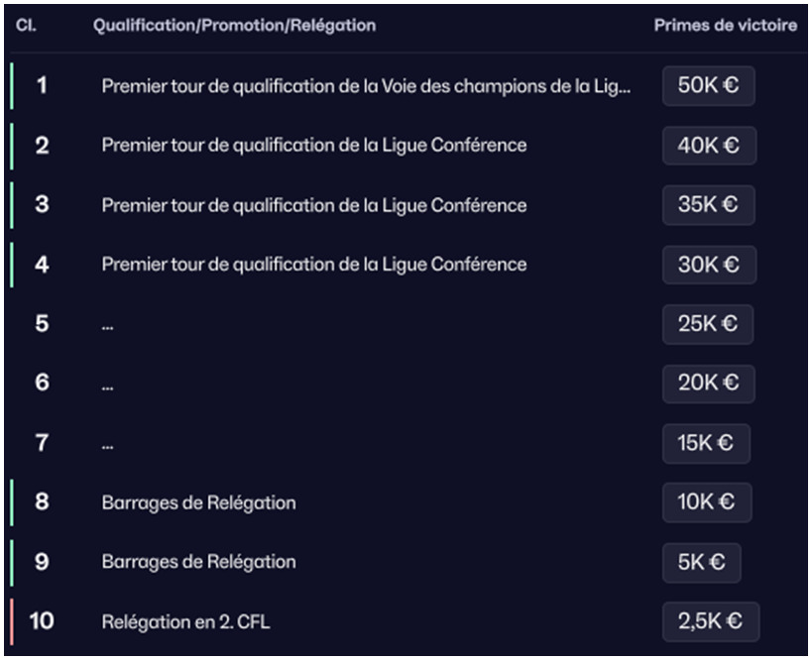Click the 10K € prize button
This screenshot has width=812, height=660.
point(706,502)
